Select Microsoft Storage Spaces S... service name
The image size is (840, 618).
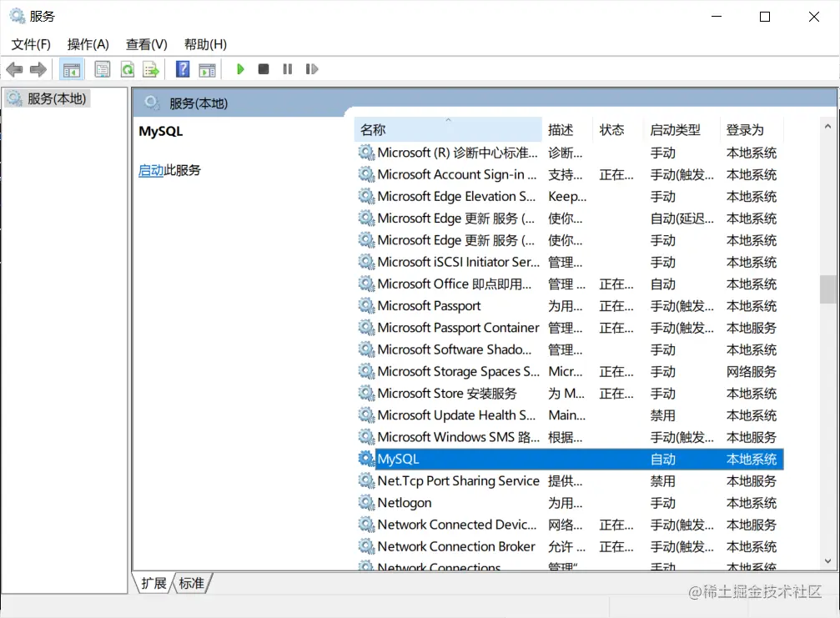pos(458,371)
